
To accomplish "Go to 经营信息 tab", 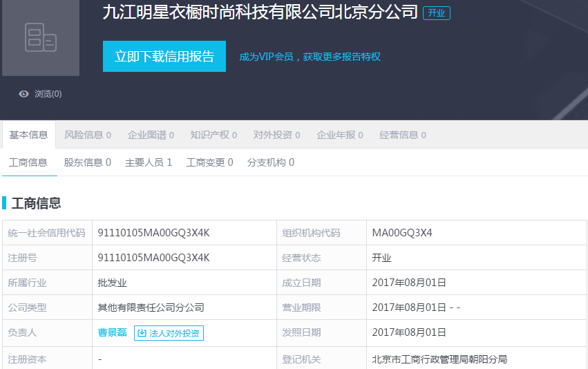I will (402, 135).
